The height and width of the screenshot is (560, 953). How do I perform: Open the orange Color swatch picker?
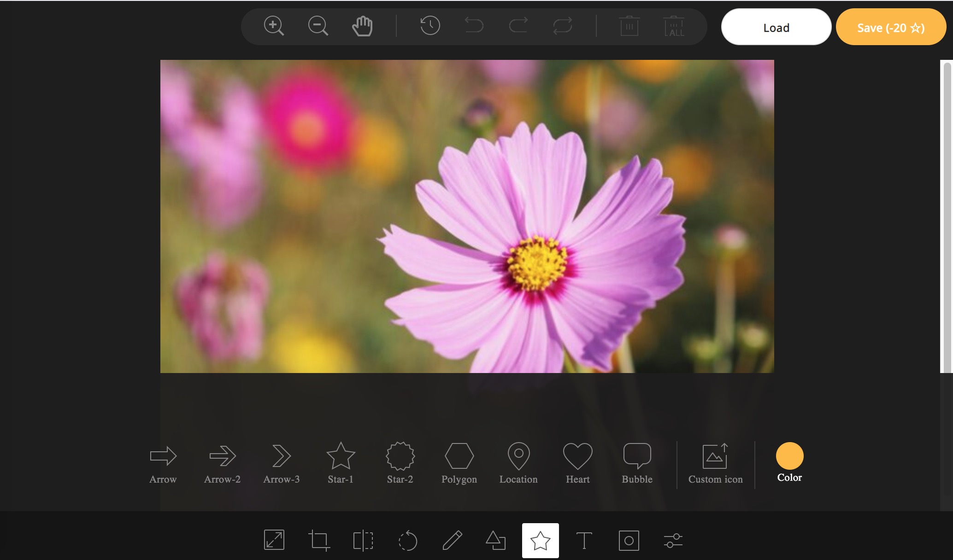(789, 456)
